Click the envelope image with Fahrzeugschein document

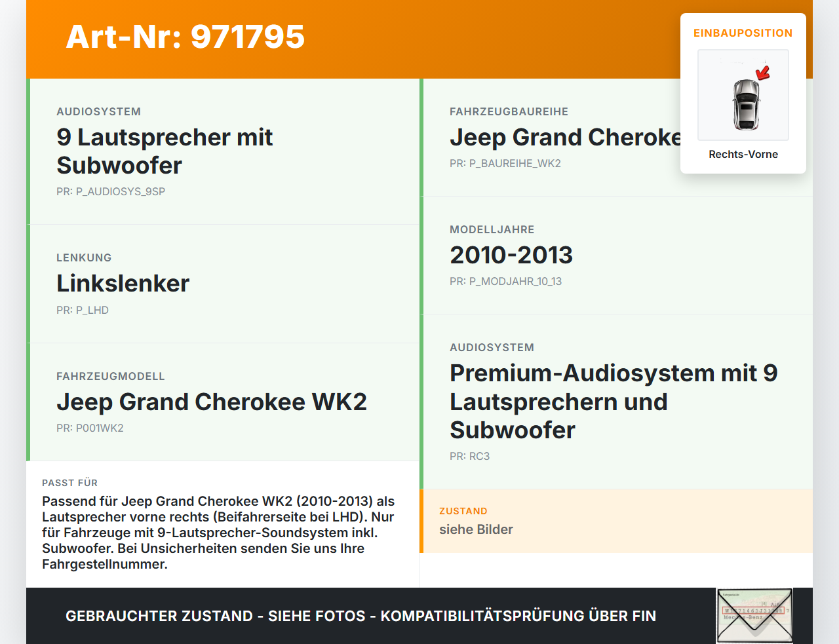pyautogui.click(x=754, y=615)
